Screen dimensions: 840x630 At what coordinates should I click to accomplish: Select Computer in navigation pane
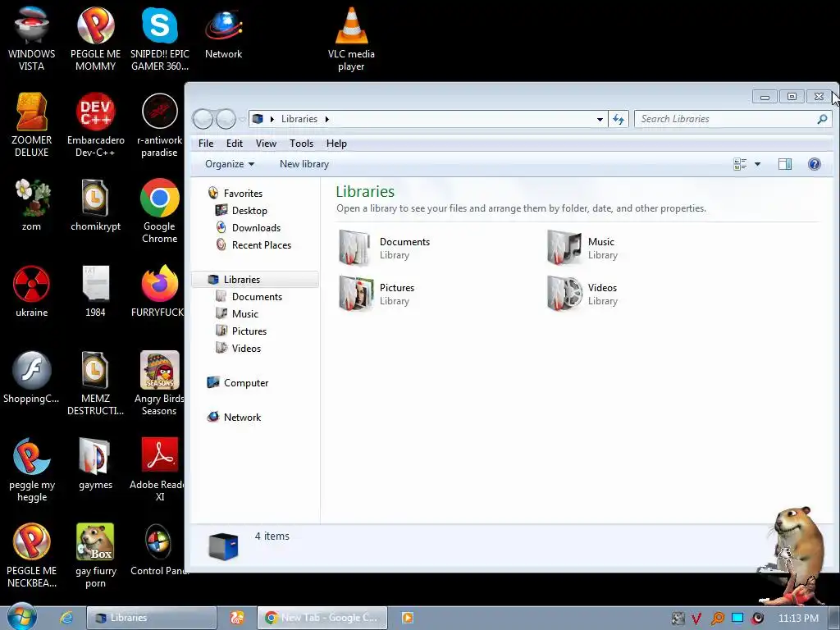pos(246,383)
